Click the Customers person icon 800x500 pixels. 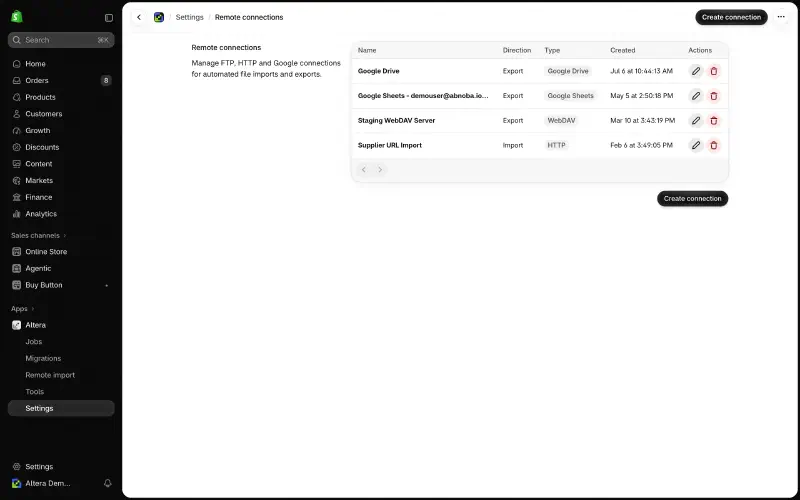coord(17,114)
